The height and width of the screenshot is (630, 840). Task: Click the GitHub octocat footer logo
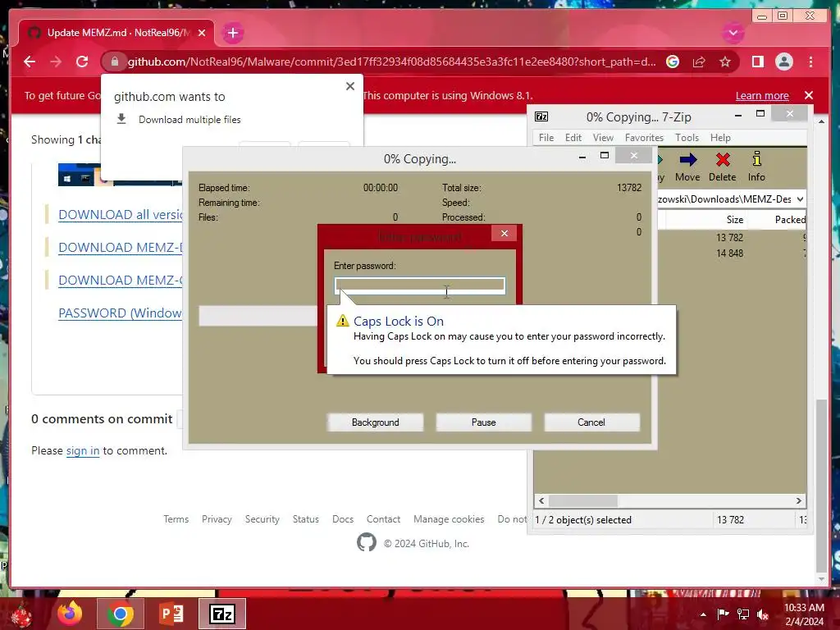pos(367,542)
